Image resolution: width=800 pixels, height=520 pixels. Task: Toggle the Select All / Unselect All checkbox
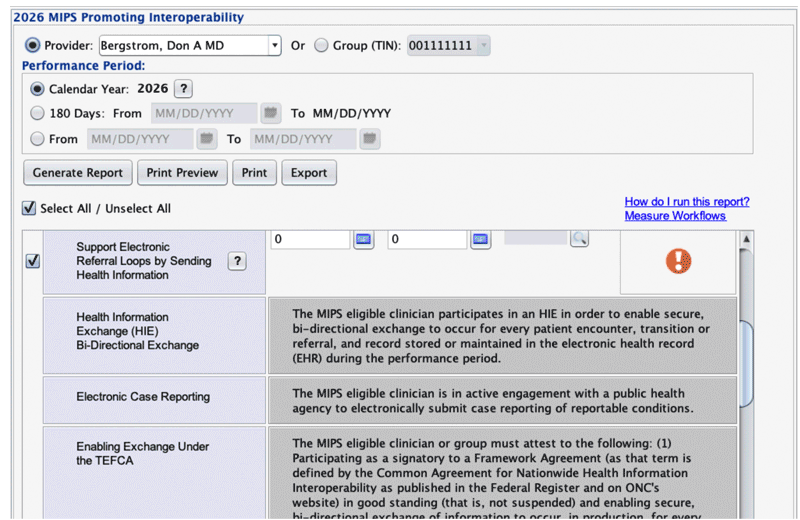tap(29, 208)
